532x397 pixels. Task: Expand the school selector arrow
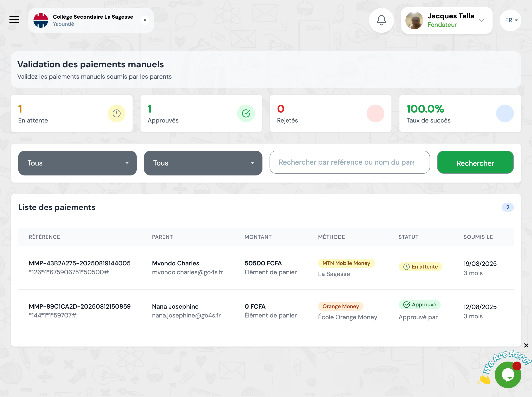145,20
